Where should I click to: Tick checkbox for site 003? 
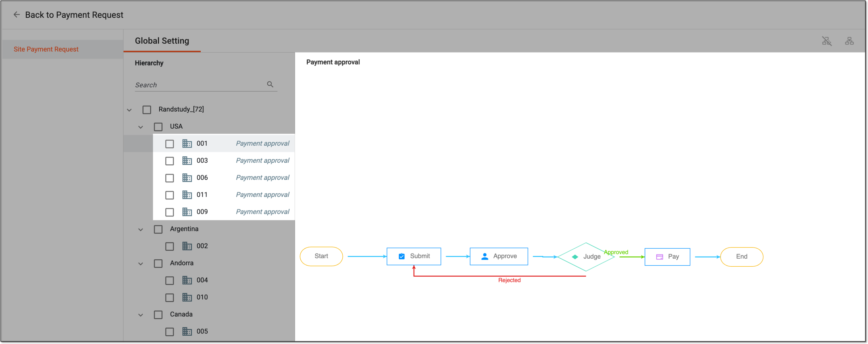pyautogui.click(x=169, y=161)
